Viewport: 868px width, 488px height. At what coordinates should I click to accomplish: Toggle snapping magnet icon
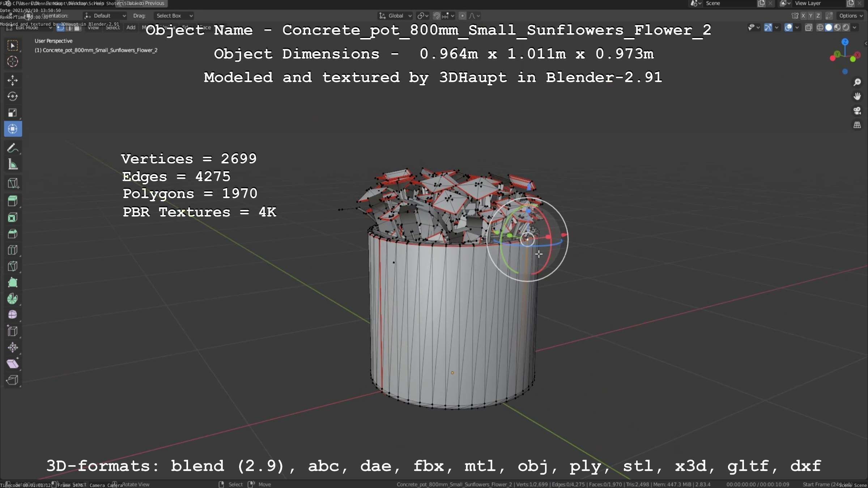click(x=437, y=16)
